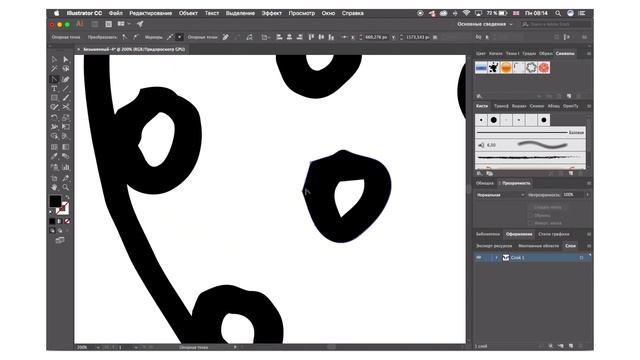Toggle visibility eye of layer Слой 1
The image size is (640, 360).
coord(478,258)
